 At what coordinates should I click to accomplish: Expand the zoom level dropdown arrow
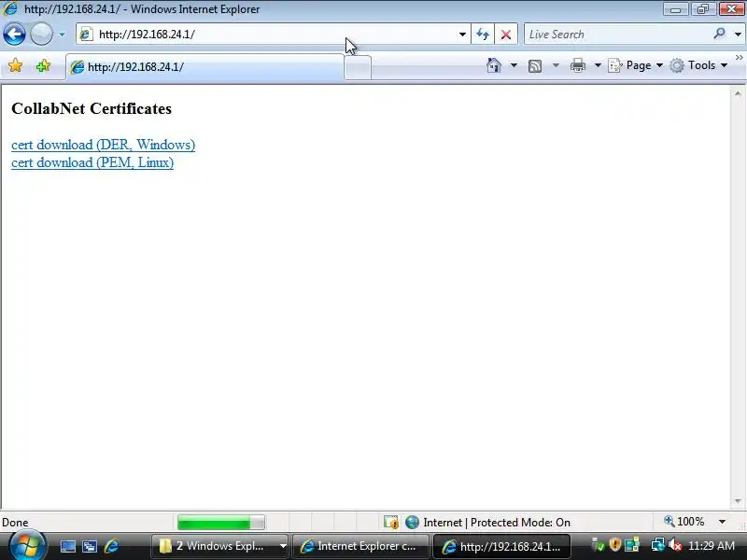click(722, 522)
